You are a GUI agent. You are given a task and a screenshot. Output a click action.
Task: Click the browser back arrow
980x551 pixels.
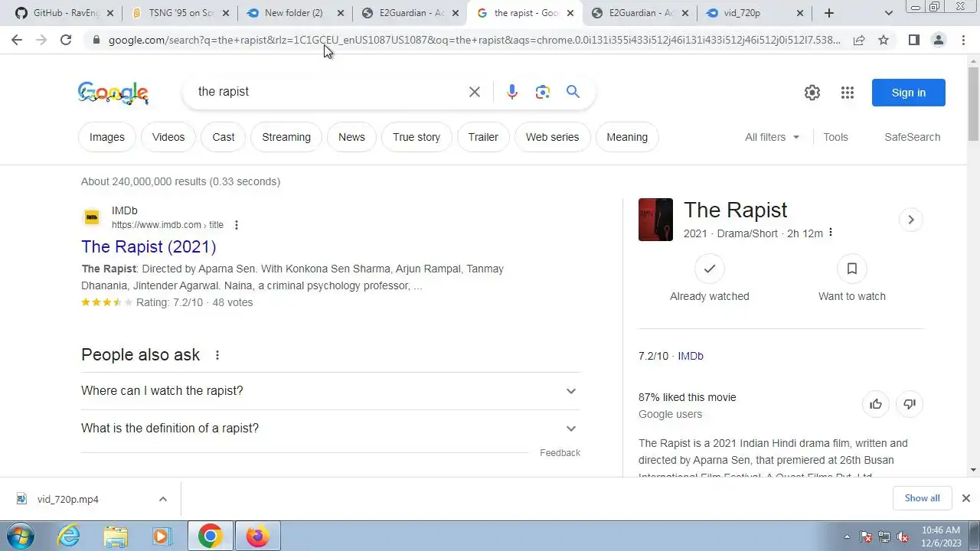click(17, 40)
